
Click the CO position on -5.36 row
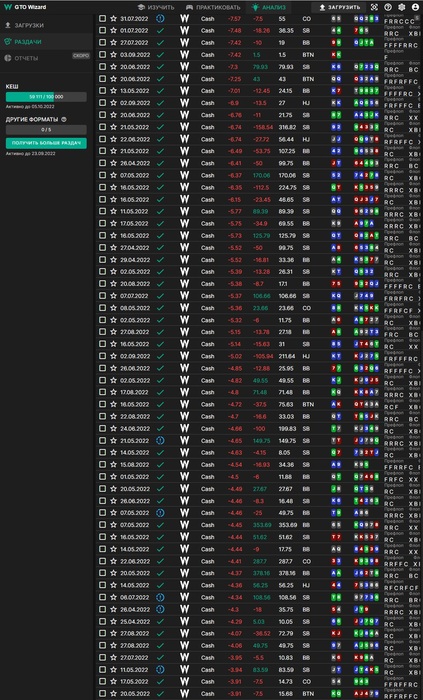(306, 308)
